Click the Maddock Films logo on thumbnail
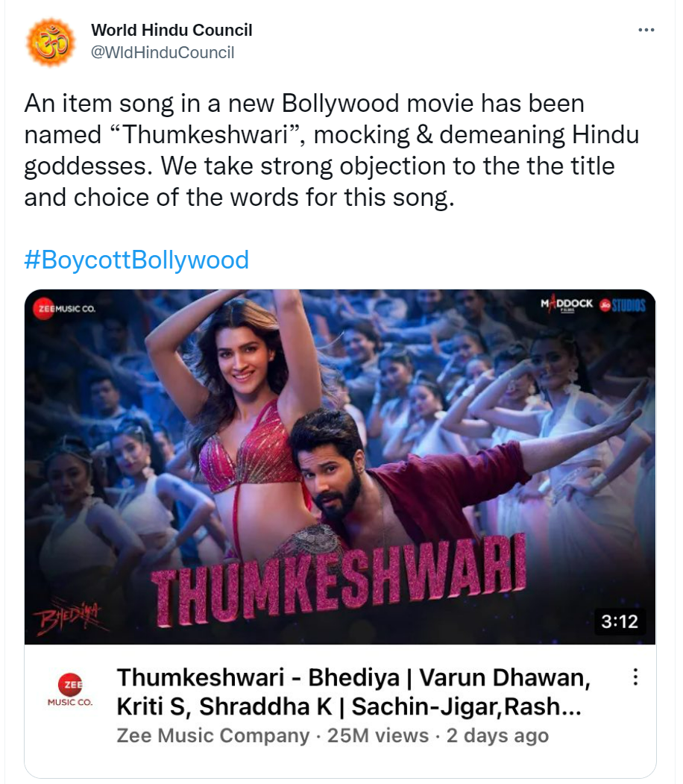 point(567,304)
